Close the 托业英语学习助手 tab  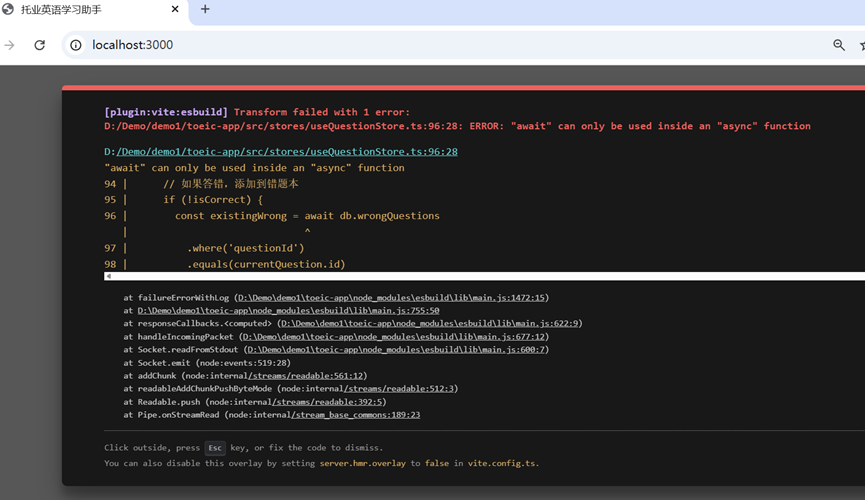[175, 10]
